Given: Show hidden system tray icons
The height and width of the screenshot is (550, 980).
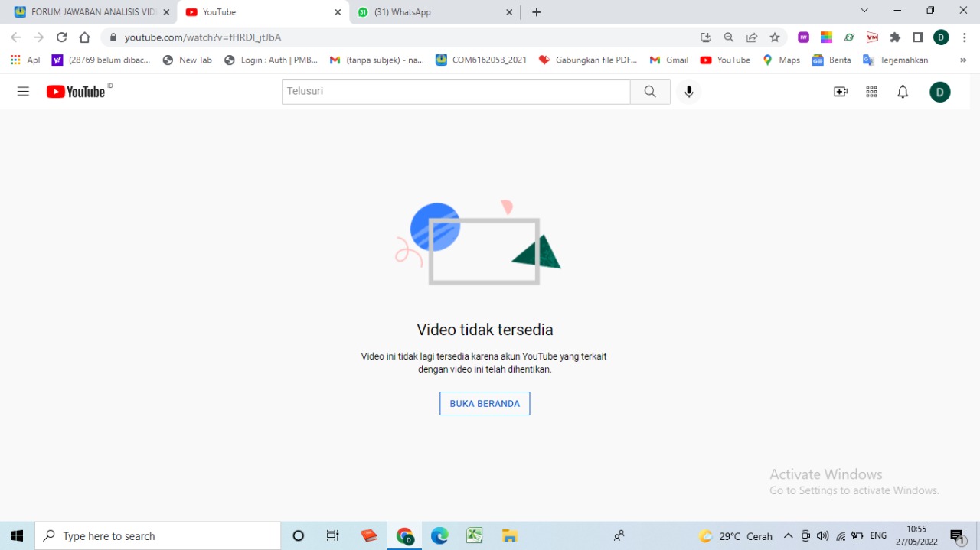Looking at the screenshot, I should tap(788, 536).
